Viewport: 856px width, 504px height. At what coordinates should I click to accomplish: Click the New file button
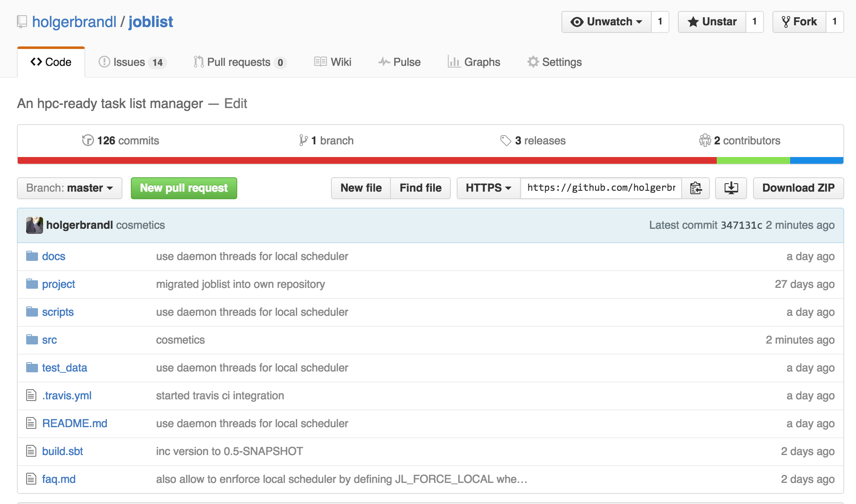point(361,188)
